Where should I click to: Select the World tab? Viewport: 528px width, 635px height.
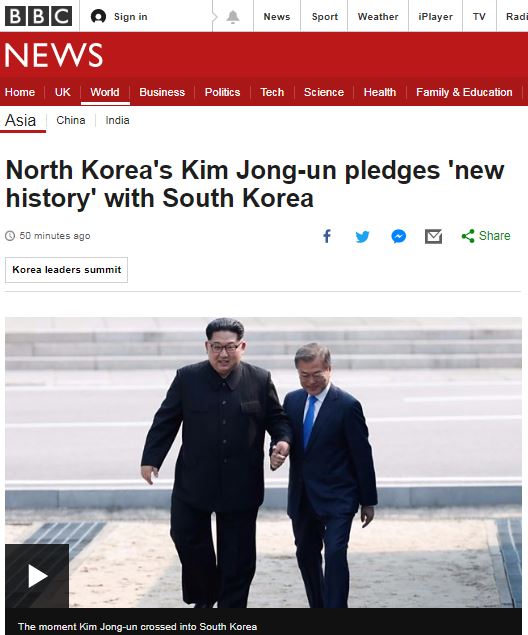pyautogui.click(x=105, y=92)
